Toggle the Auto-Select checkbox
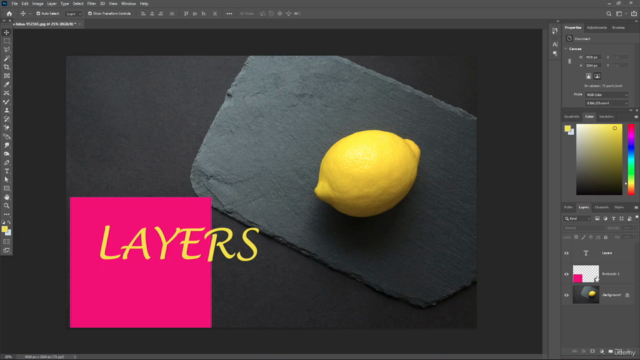This screenshot has width=640, height=360. [38, 13]
